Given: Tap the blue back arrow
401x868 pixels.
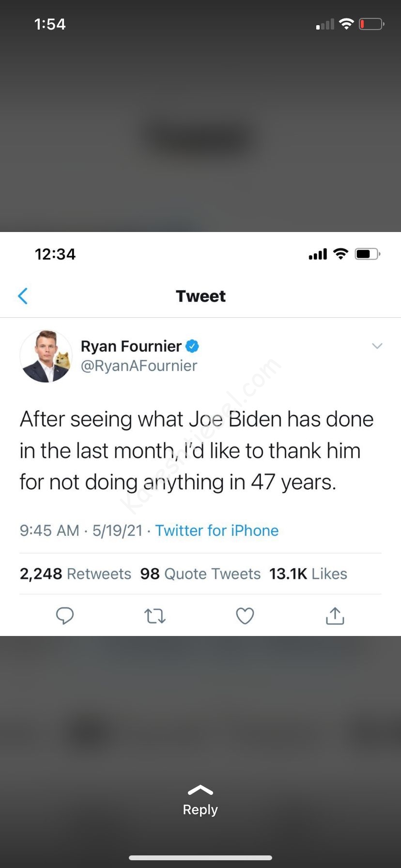Looking at the screenshot, I should click(x=23, y=295).
